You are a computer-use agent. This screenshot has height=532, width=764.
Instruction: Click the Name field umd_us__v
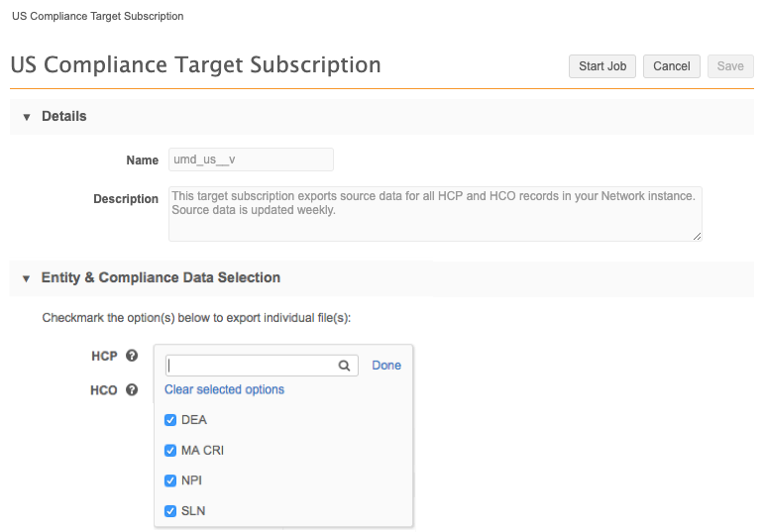click(250, 160)
